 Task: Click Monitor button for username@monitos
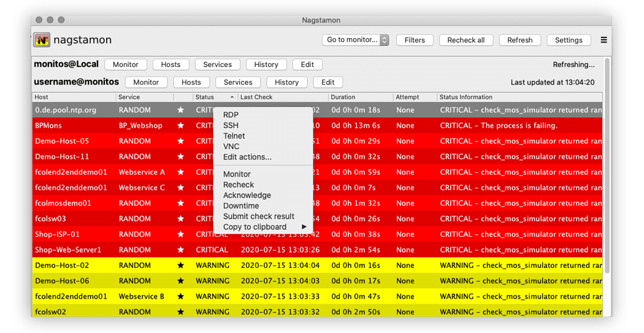(146, 82)
